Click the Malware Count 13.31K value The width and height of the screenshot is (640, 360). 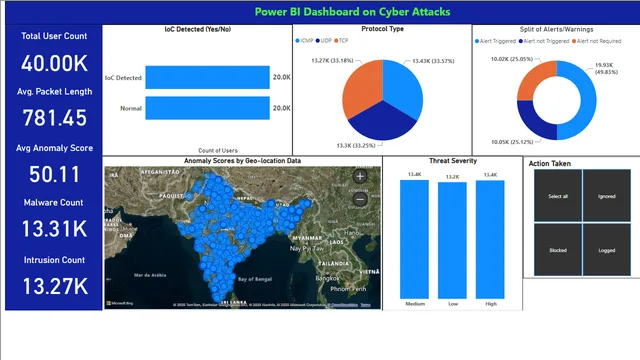pyautogui.click(x=54, y=229)
